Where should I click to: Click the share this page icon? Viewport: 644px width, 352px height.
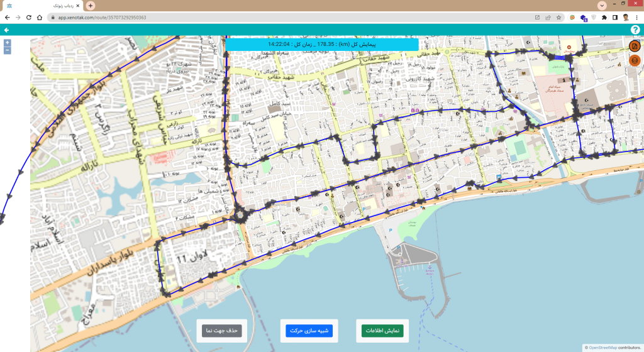tap(548, 18)
